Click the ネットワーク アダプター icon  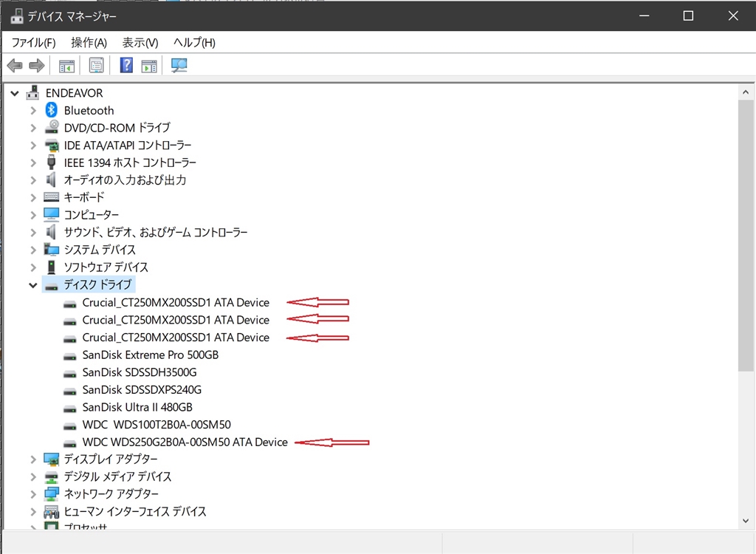tap(52, 493)
